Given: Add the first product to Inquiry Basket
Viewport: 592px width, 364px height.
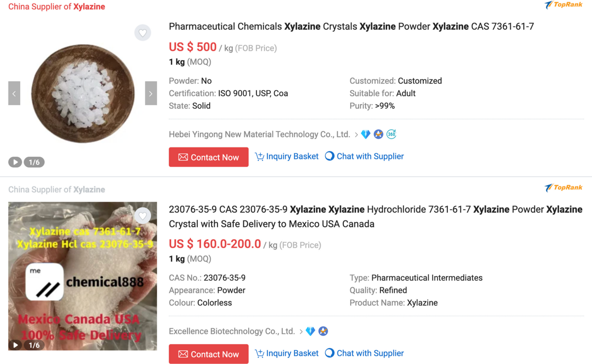Looking at the screenshot, I should click(287, 156).
